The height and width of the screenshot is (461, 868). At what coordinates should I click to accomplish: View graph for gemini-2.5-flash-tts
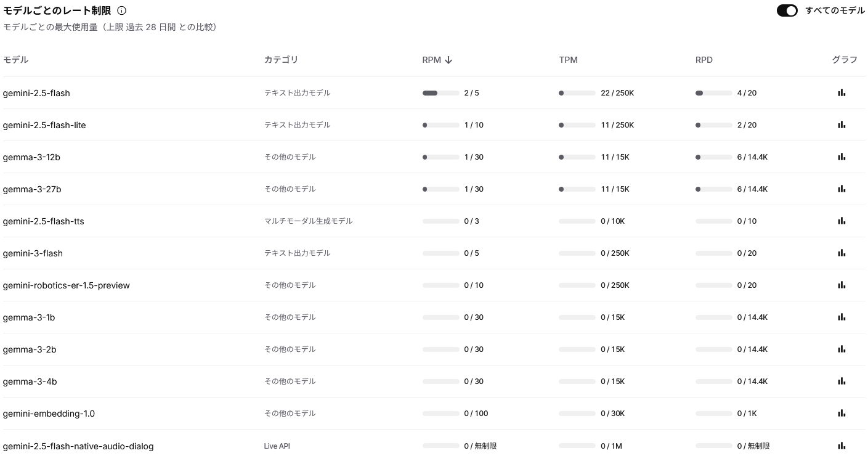pos(842,221)
